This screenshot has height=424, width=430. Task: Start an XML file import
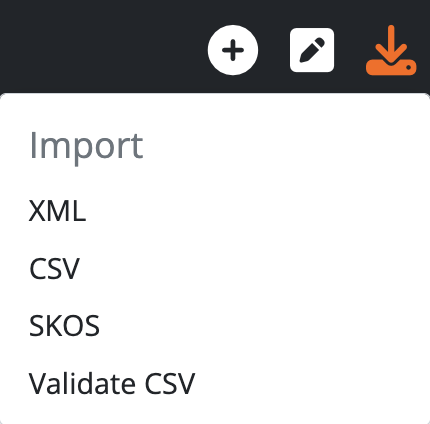[57, 211]
